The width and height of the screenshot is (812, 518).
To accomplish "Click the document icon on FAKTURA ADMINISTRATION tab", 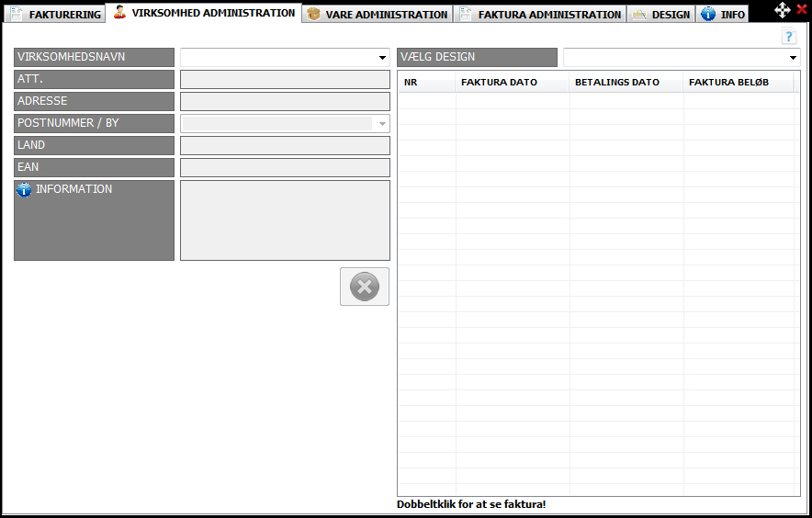I will pyautogui.click(x=466, y=14).
